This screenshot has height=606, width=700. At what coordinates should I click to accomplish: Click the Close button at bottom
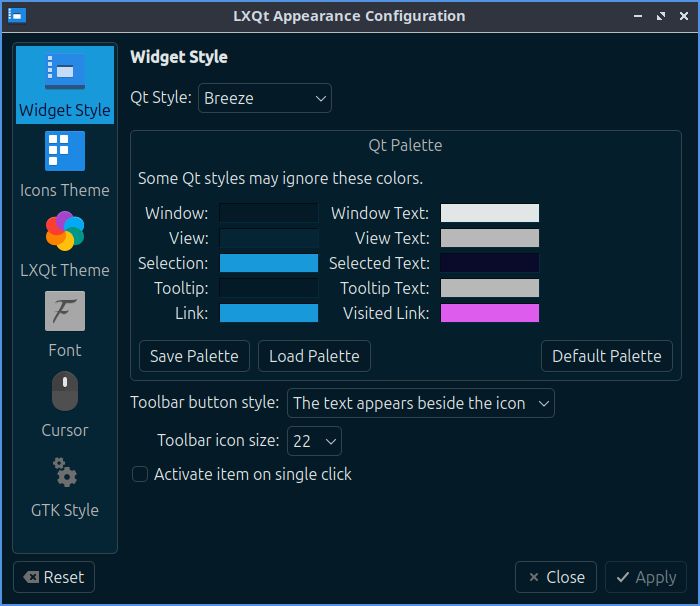pyautogui.click(x=556, y=577)
